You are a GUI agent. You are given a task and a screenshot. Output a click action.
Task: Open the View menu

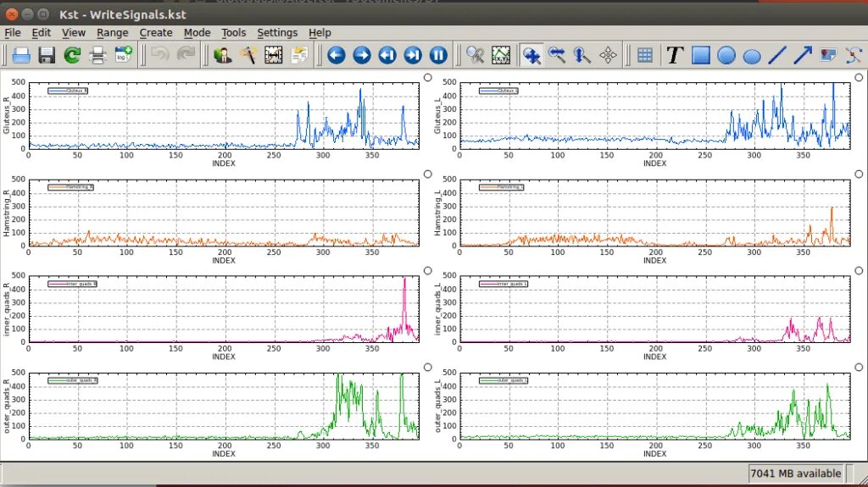coord(73,33)
